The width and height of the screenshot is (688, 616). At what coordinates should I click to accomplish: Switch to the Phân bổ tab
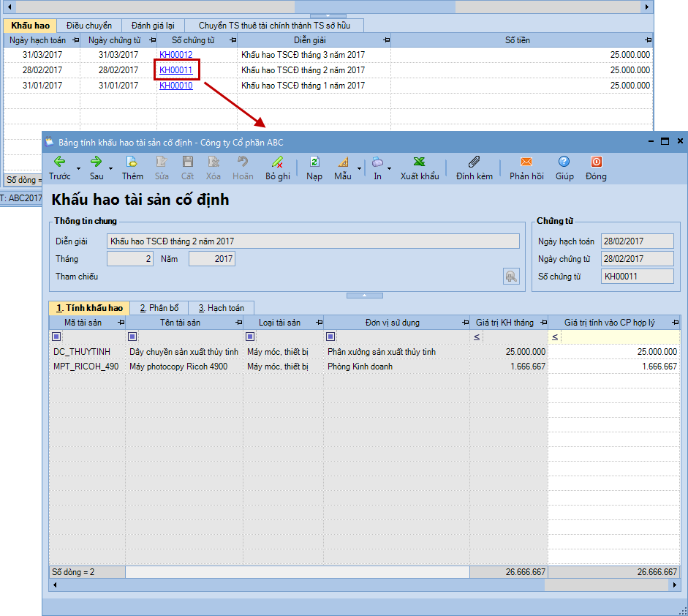click(159, 308)
